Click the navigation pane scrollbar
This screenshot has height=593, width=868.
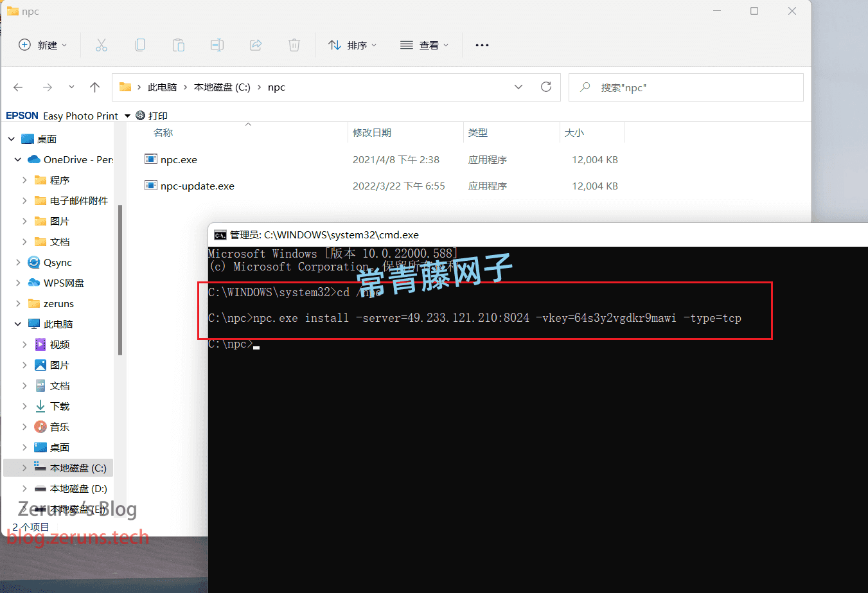coord(120,280)
